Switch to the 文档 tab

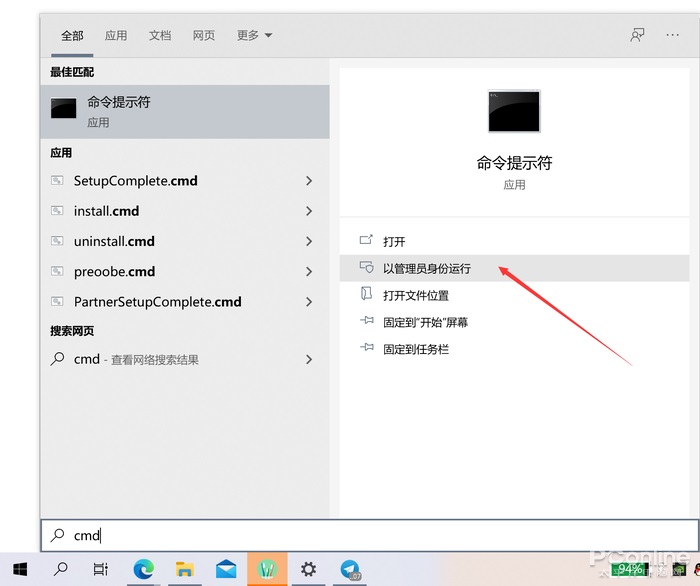tap(160, 35)
